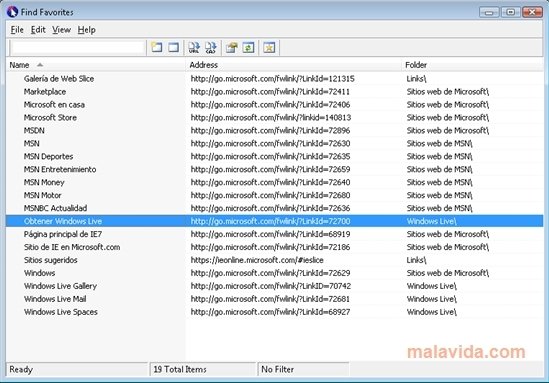Screen dimensions: 549x383
Task: Open the File menu
Action: tap(17, 30)
